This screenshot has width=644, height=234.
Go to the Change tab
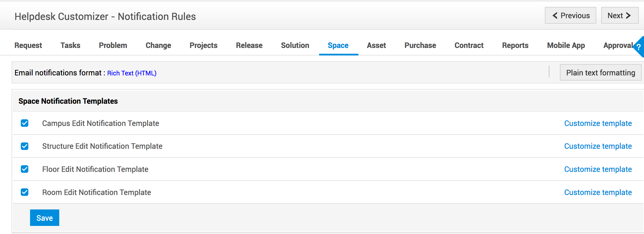tap(158, 45)
